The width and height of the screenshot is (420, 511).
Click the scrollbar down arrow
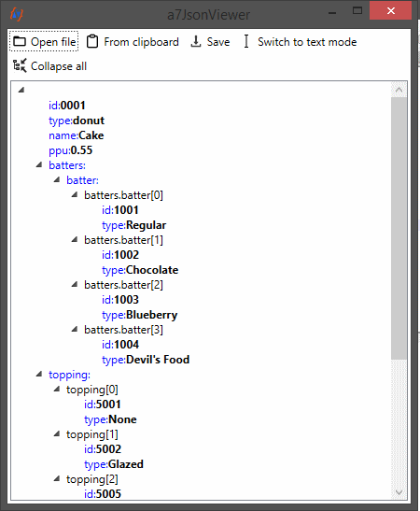[x=399, y=492]
